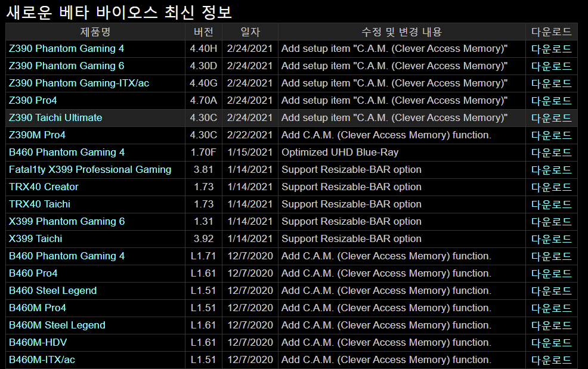This screenshot has width=588, height=369.
Task: Click 다운로드 for Z390 Phantom Gaming 6
Action: pyautogui.click(x=551, y=66)
